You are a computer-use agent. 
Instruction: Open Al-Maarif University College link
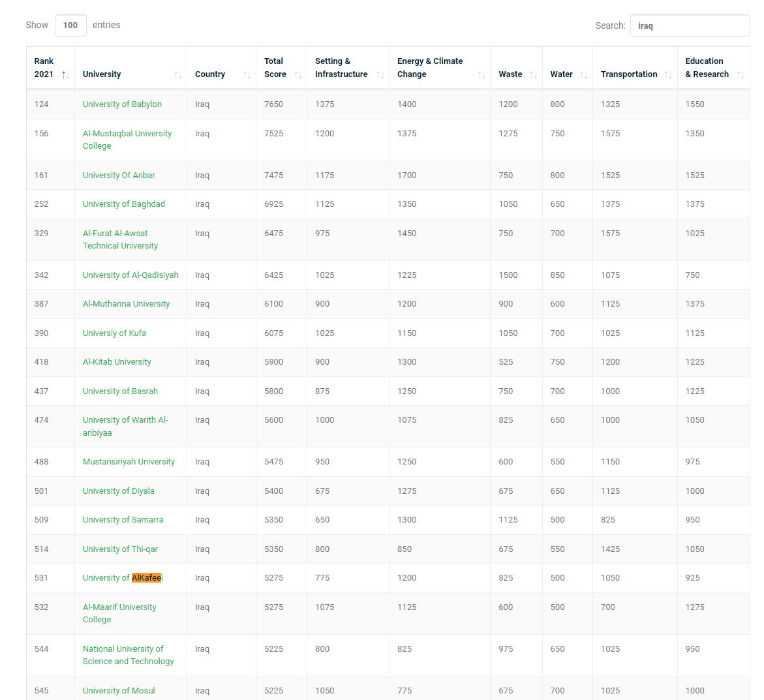pos(119,613)
